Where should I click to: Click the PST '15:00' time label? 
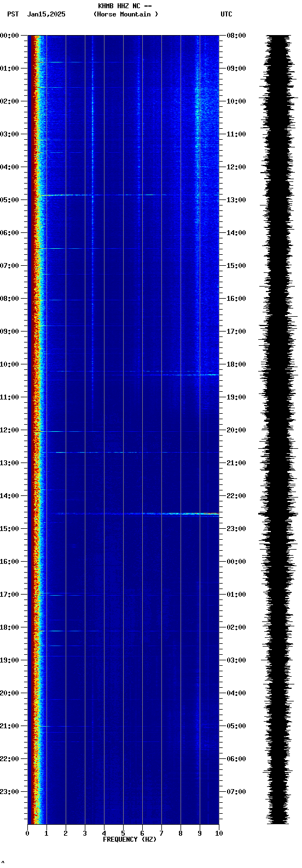point(9,529)
